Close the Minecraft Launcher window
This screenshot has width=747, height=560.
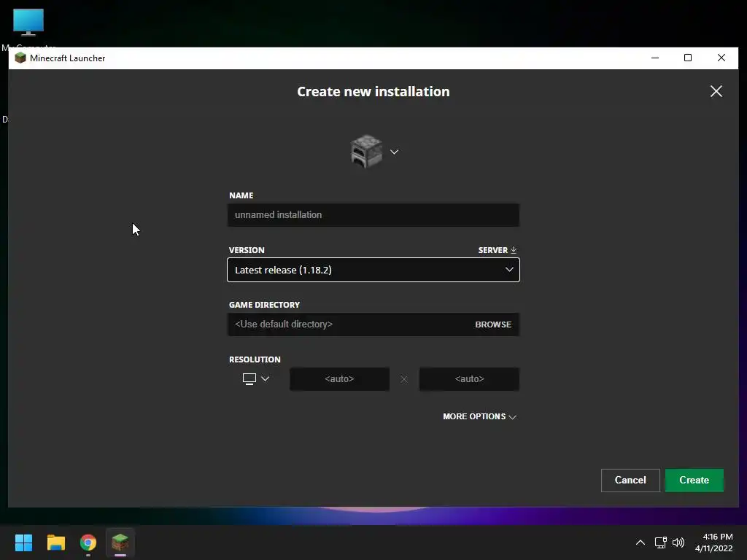(x=721, y=58)
